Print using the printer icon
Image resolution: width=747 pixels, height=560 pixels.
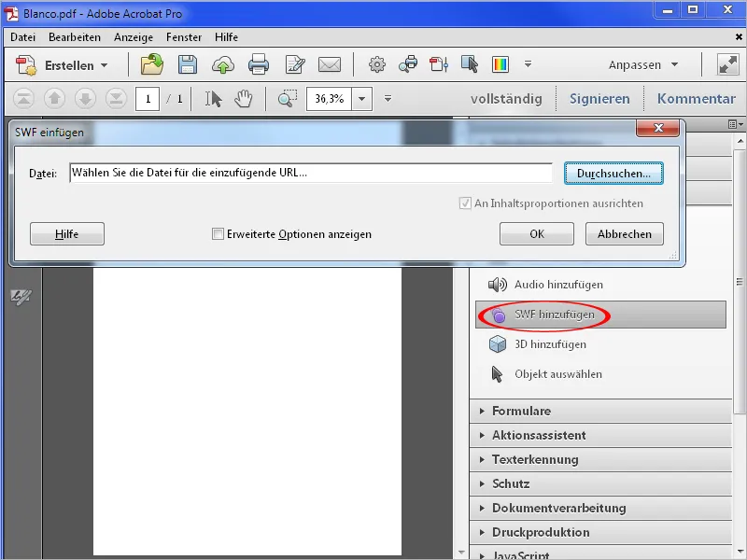coord(259,64)
